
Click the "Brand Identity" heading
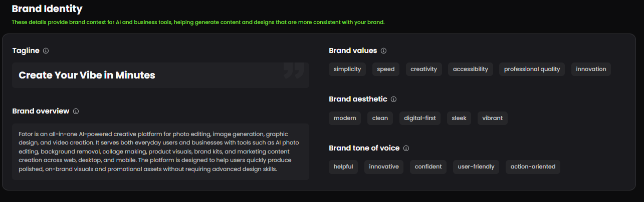(x=47, y=8)
